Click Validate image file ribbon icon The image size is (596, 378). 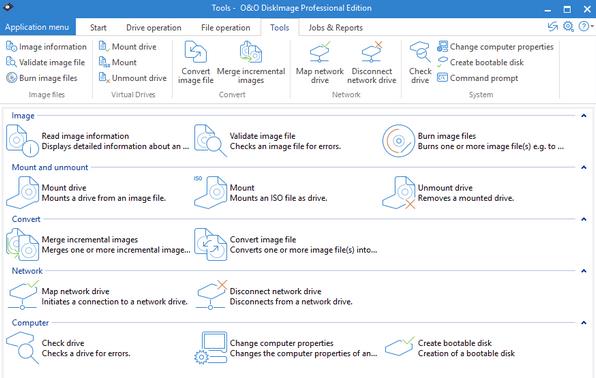click(11, 62)
